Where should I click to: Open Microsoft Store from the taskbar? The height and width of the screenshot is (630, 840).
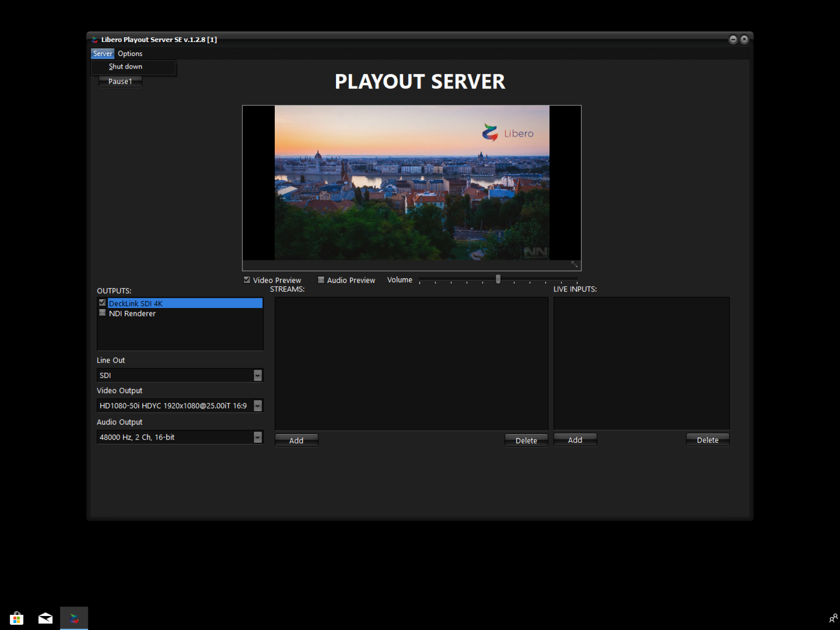coord(17,618)
